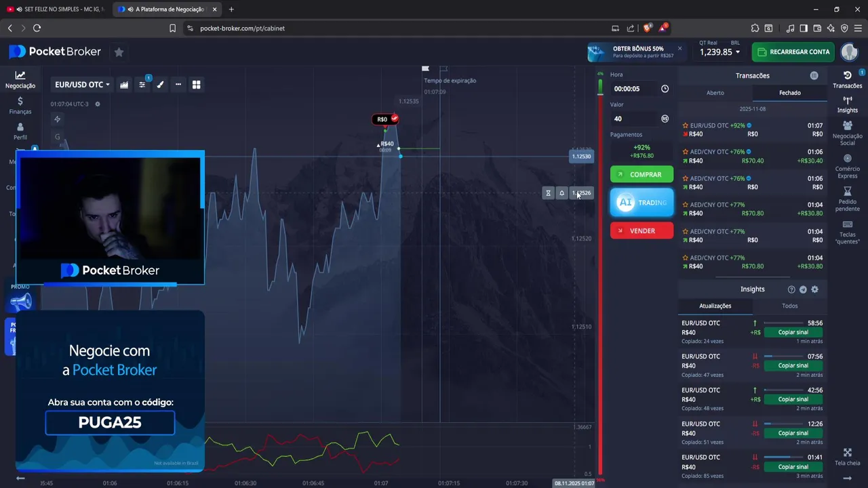The width and height of the screenshot is (868, 488).
Task: Close the OBTER BÔNUS 50% banner
Action: (x=679, y=48)
